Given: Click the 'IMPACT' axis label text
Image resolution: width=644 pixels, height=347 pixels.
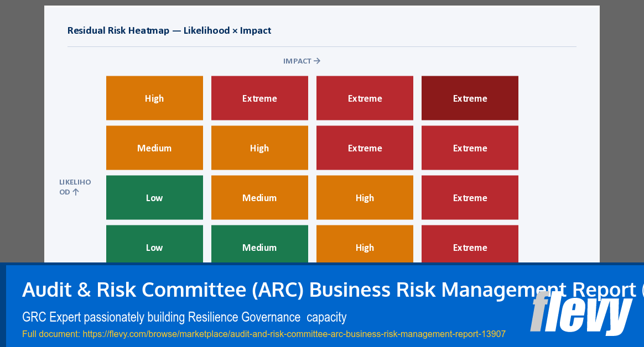Looking at the screenshot, I should (x=297, y=61).
